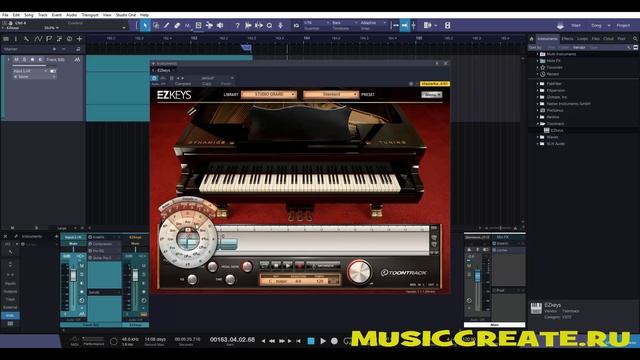The height and width of the screenshot is (360, 640).
Task: Click the timeline loop marker flag
Action: click(x=246, y=48)
